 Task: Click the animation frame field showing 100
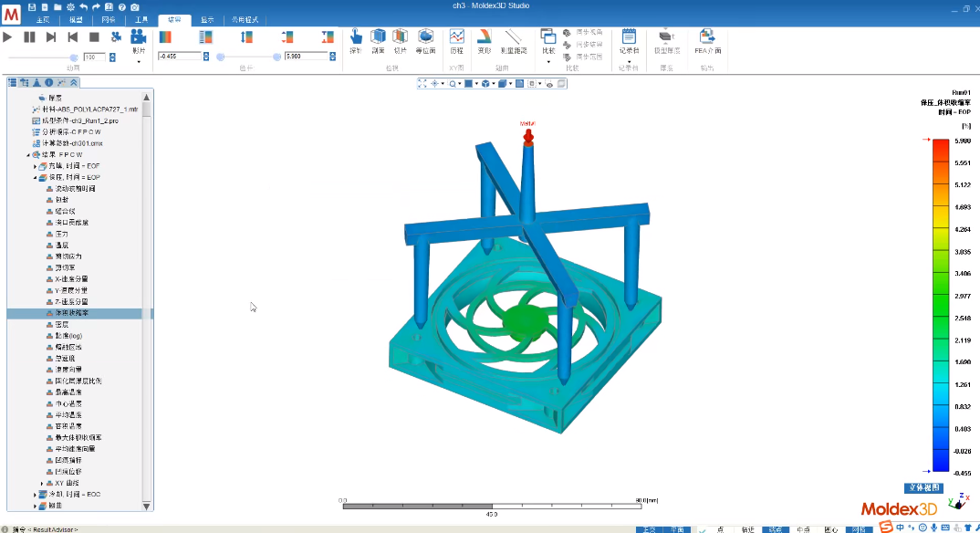pyautogui.click(x=95, y=57)
